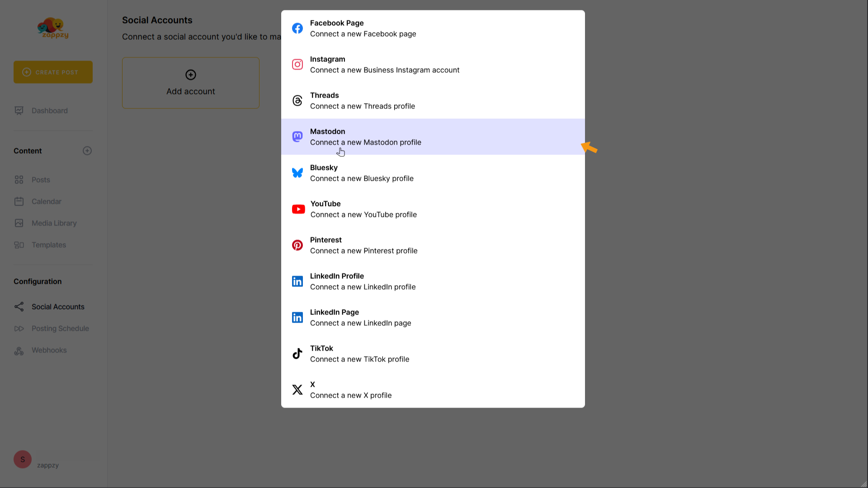Click the Social Accounts page heading
Image resolution: width=868 pixels, height=488 pixels.
157,20
